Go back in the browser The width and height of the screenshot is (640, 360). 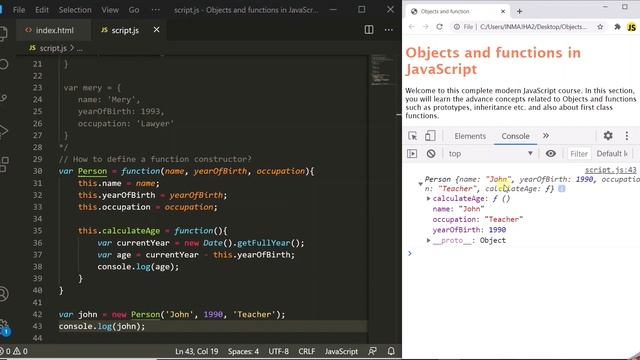(411, 27)
